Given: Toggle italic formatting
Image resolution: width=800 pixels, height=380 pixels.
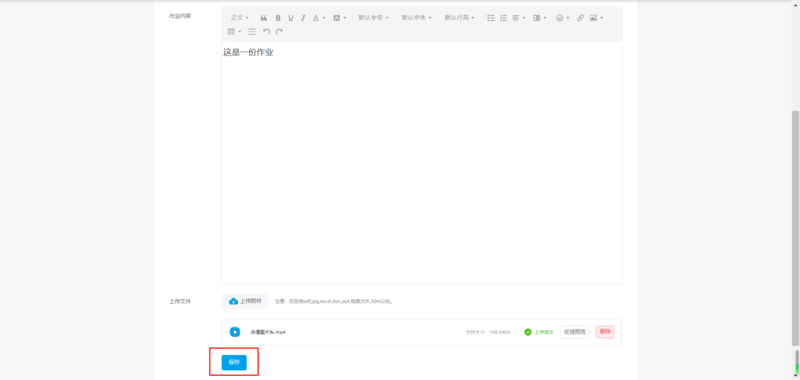Looking at the screenshot, I should tap(303, 18).
